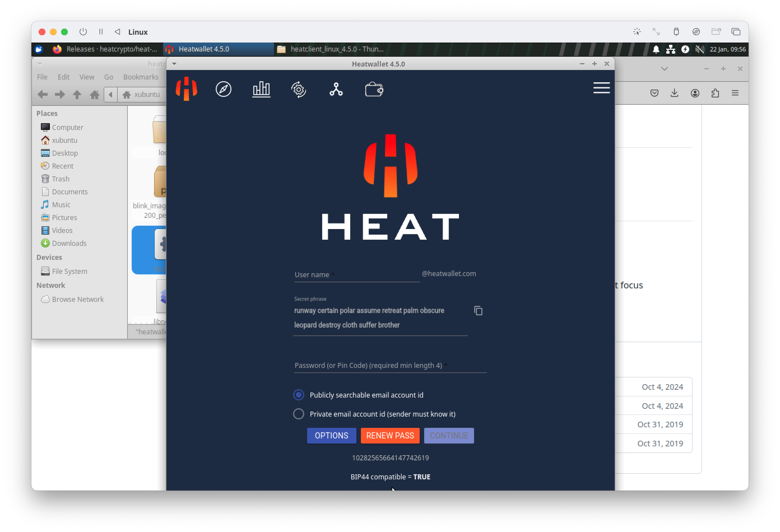This screenshot has height=532, width=780.
Task: Open xubuntu home in Thunar places
Action: pyautogui.click(x=59, y=140)
